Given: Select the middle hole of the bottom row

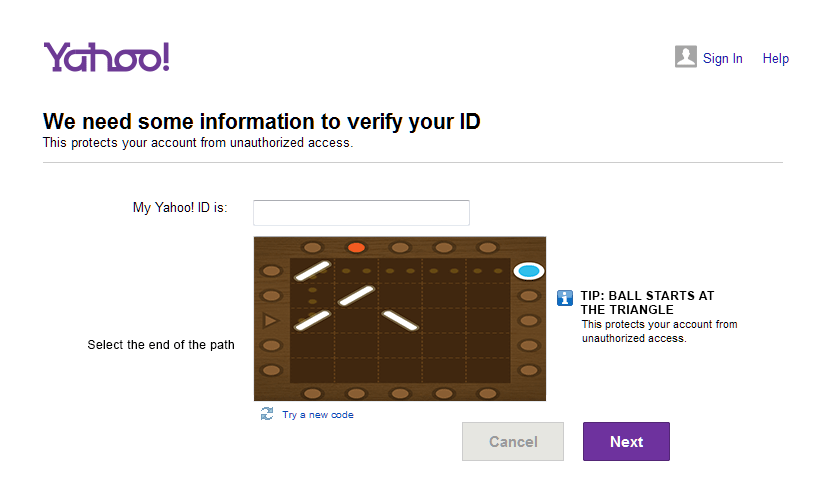Looking at the screenshot, I should (400, 393).
